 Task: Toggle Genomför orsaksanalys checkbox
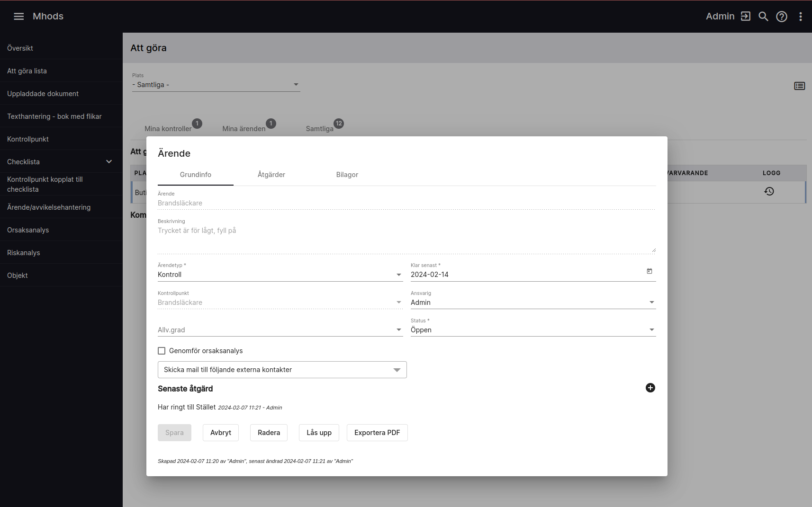point(162,351)
